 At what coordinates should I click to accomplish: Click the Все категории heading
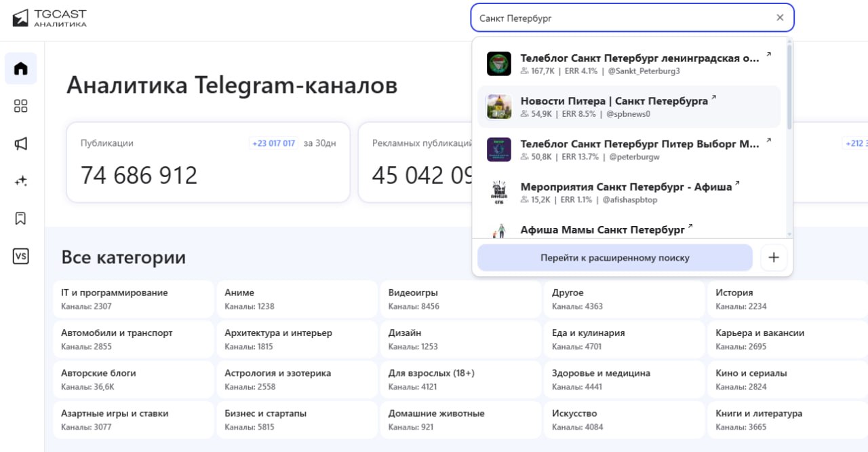(x=123, y=257)
